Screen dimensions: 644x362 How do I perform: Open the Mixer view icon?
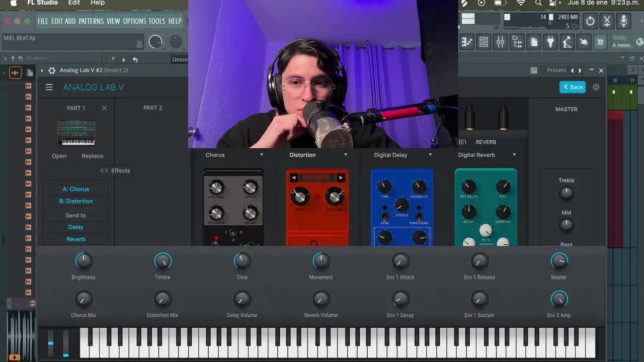[500, 42]
